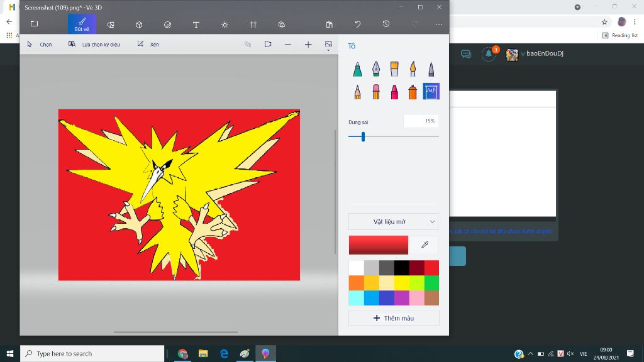Viewport: 644px width, 362px height.
Task: Click the horizontal scrollbar below the canvas
Action: coord(176,332)
